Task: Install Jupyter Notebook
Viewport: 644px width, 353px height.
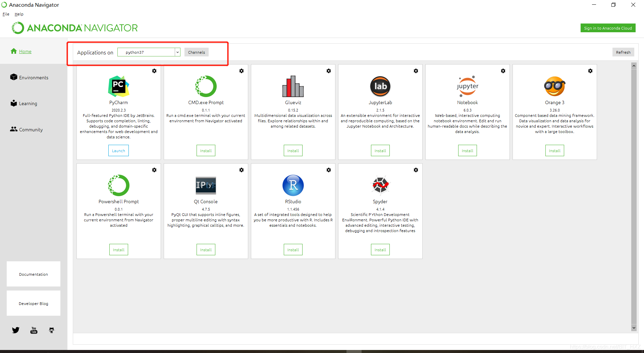Action: pyautogui.click(x=468, y=150)
